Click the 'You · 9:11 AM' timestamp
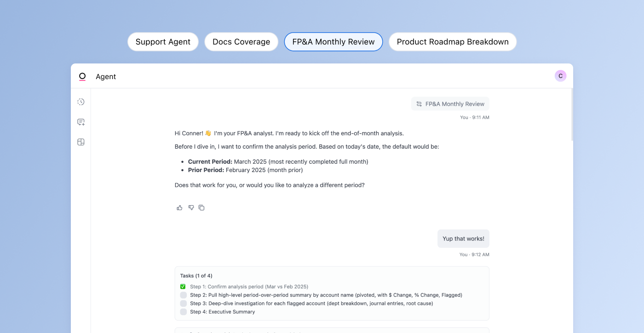The image size is (644, 333). click(x=475, y=117)
